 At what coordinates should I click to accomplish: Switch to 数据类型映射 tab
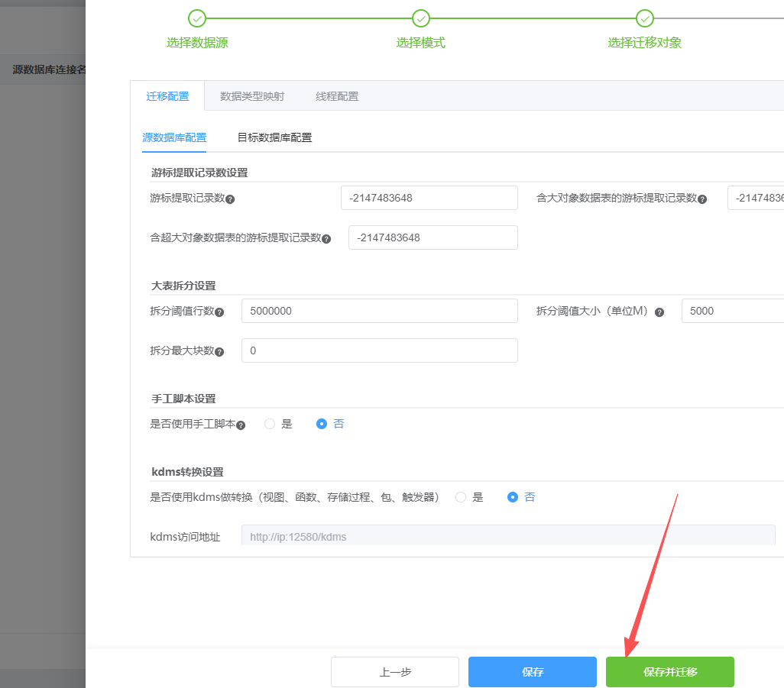pyautogui.click(x=252, y=96)
